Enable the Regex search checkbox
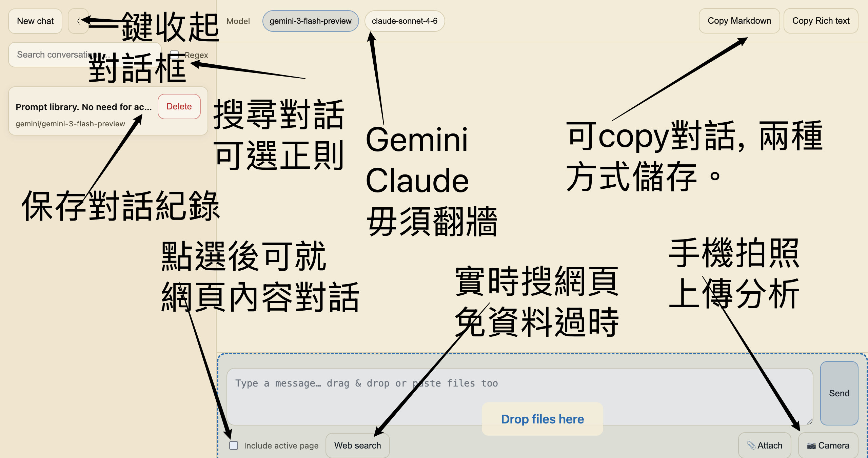The height and width of the screenshot is (458, 868). tap(174, 55)
